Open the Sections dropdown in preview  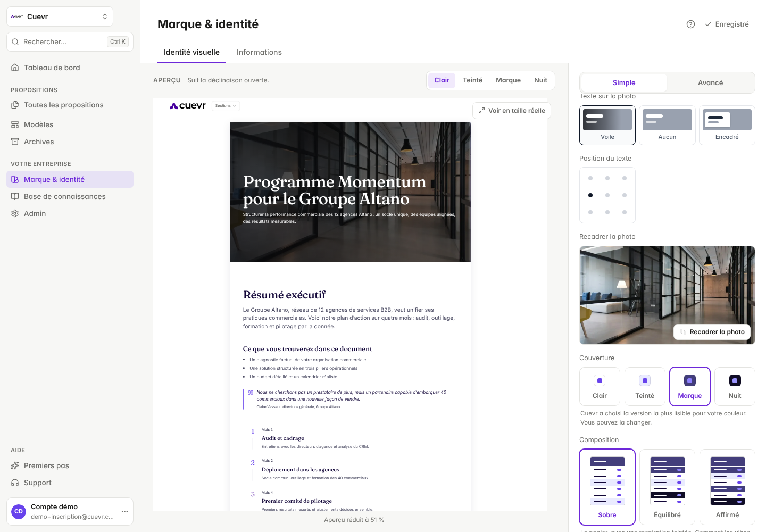226,106
